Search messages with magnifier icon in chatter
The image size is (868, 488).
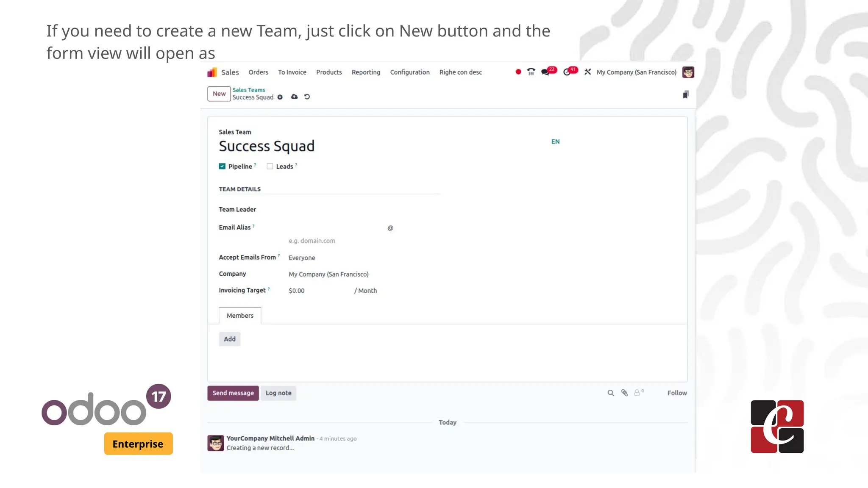[x=610, y=393]
